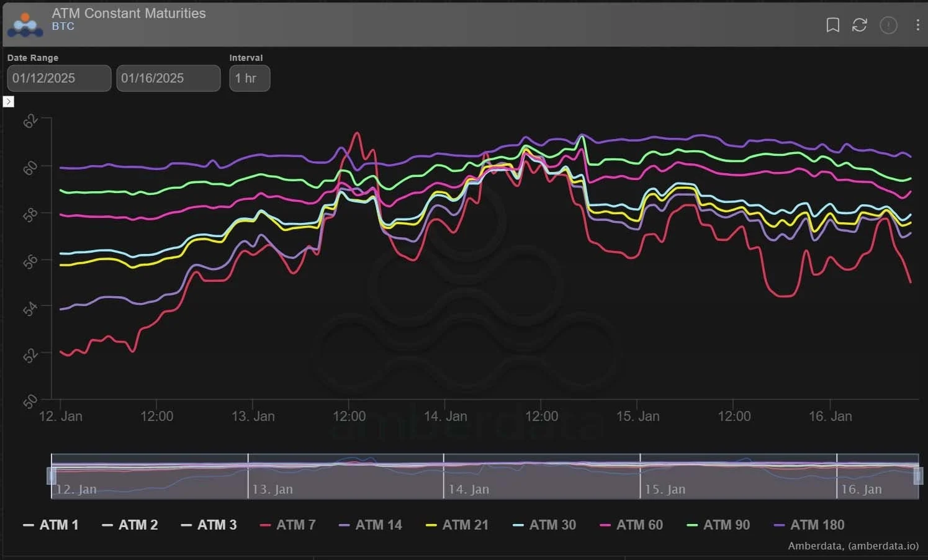Hide the ATM 90 series in legend
Image resolution: width=928 pixels, height=560 pixels.
pos(718,525)
